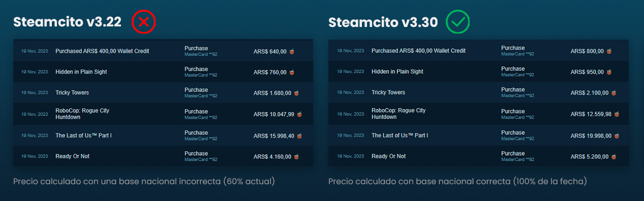Click the Steamcito v3.30 heading

pos(384,22)
